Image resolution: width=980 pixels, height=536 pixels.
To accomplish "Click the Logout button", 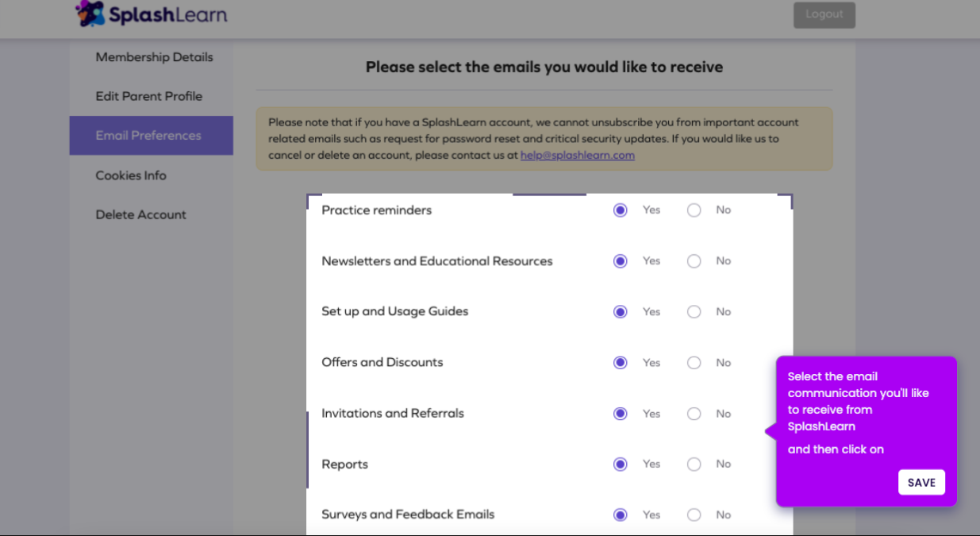I will [824, 13].
